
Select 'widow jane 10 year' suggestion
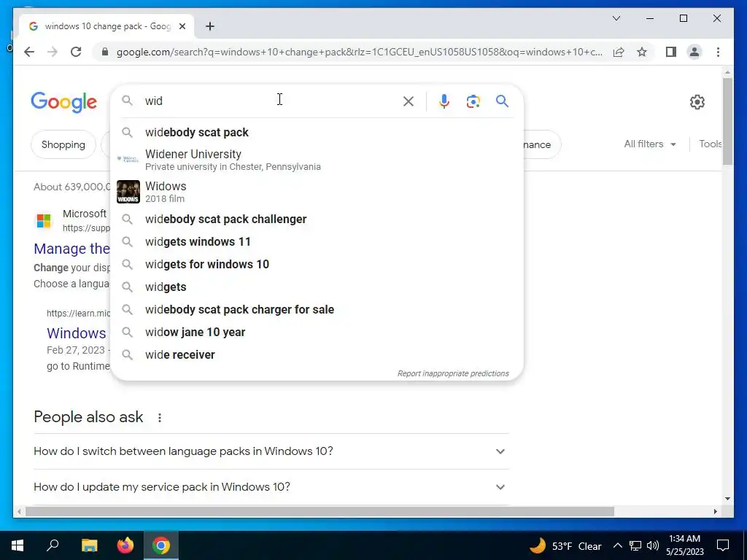pyautogui.click(x=317, y=332)
